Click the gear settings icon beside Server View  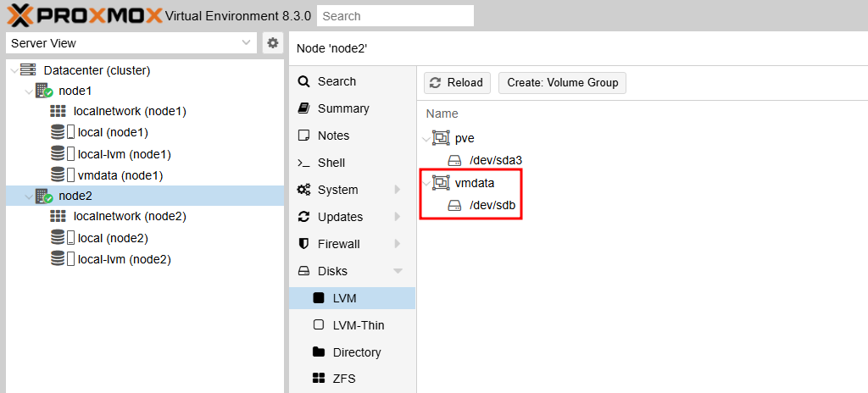tap(272, 43)
